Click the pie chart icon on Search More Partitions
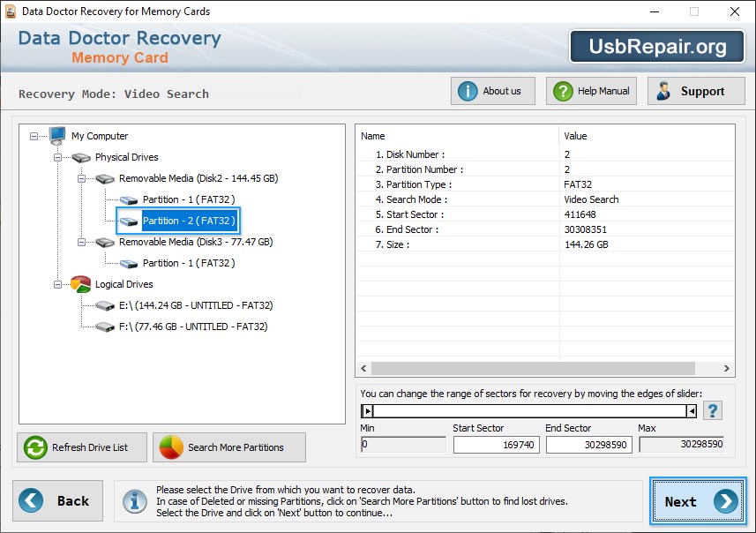This screenshot has width=756, height=533. tap(171, 447)
